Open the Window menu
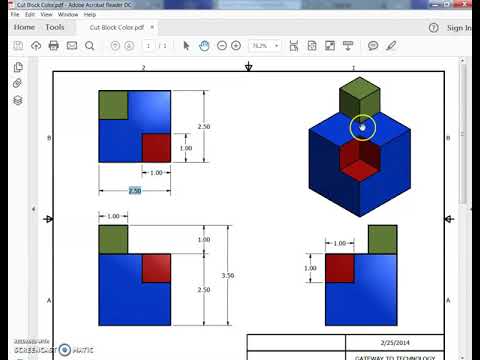Viewport: 480px width, 360px height. tap(68, 14)
